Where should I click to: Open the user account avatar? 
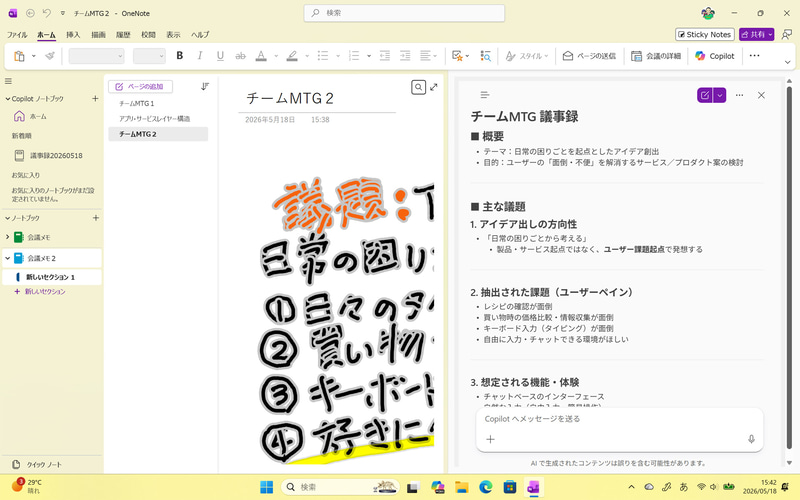tap(707, 13)
